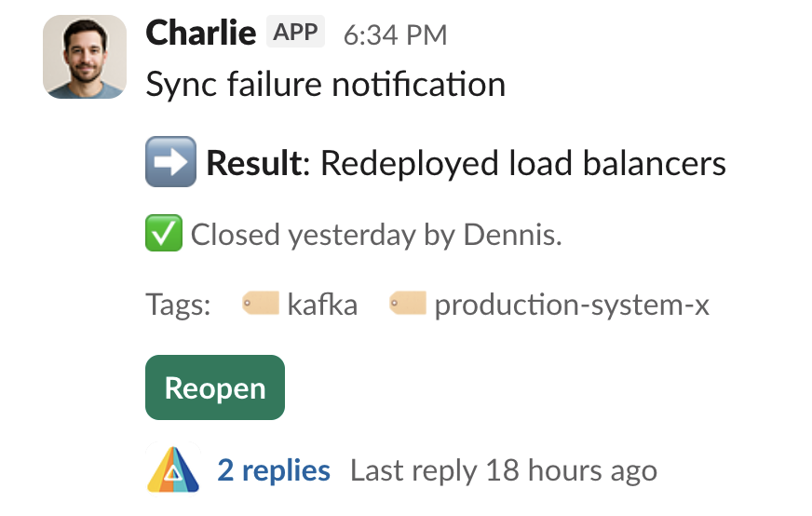Click the Last reply 18 hours ago text

pyautogui.click(x=503, y=470)
